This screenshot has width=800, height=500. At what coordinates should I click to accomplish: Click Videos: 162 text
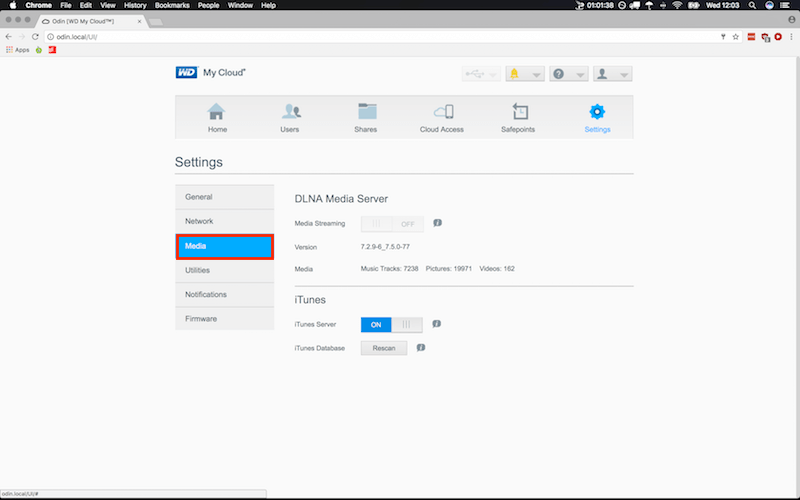click(x=497, y=268)
